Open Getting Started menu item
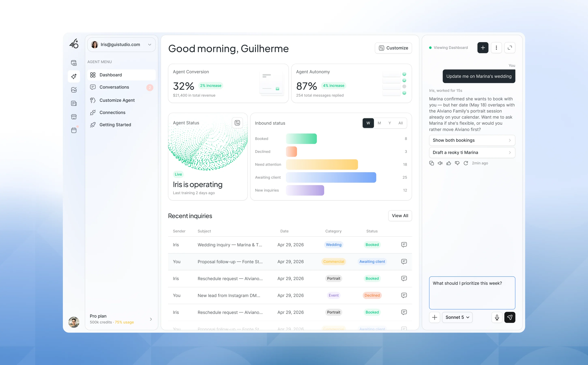 121,125
